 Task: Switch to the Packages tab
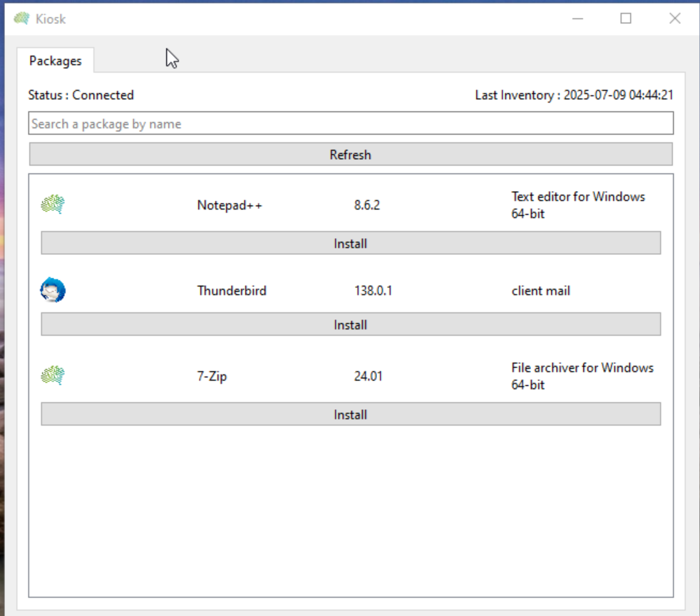55,61
